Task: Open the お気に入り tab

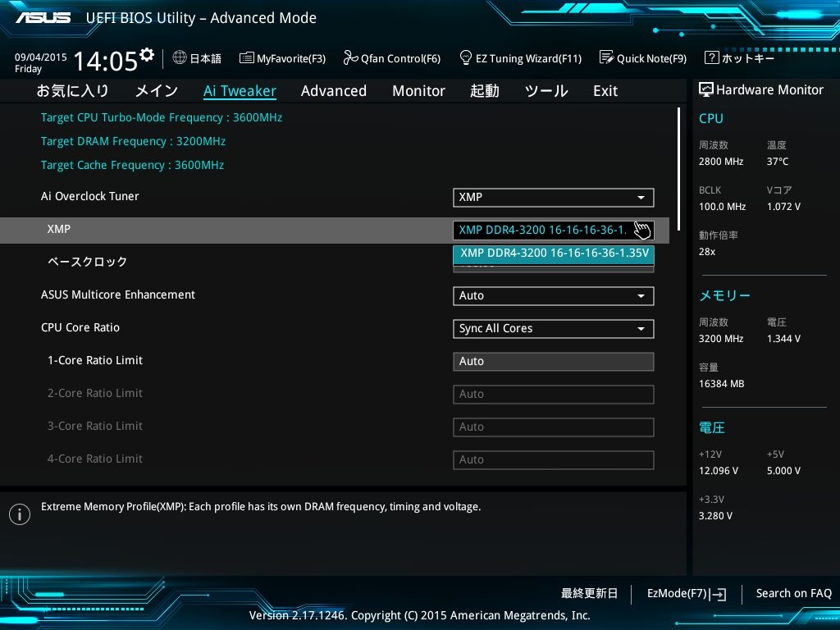Action: point(72,90)
